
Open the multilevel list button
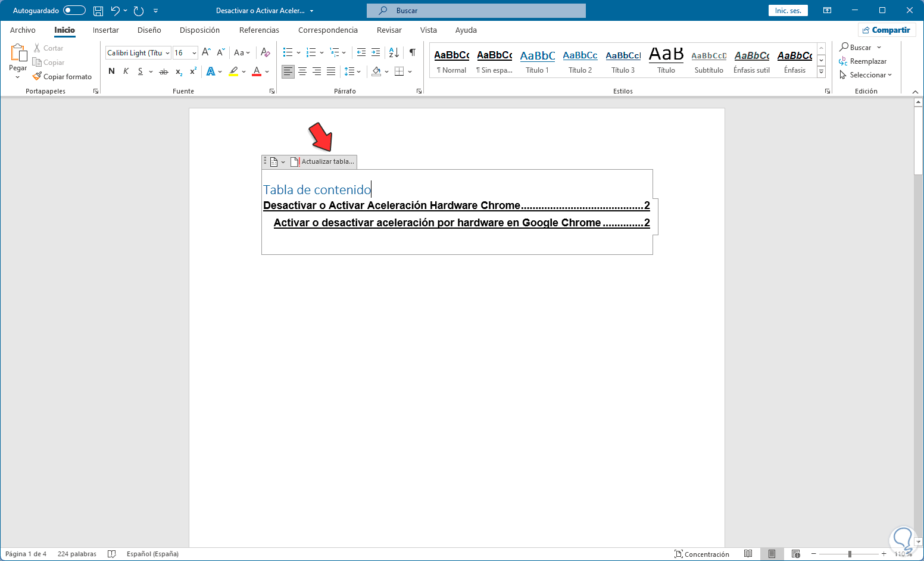click(x=335, y=52)
